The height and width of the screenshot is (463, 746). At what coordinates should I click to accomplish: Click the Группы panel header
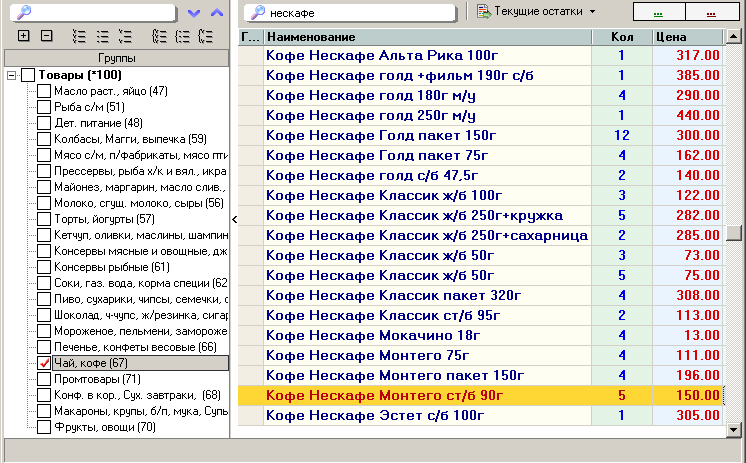[x=117, y=58]
